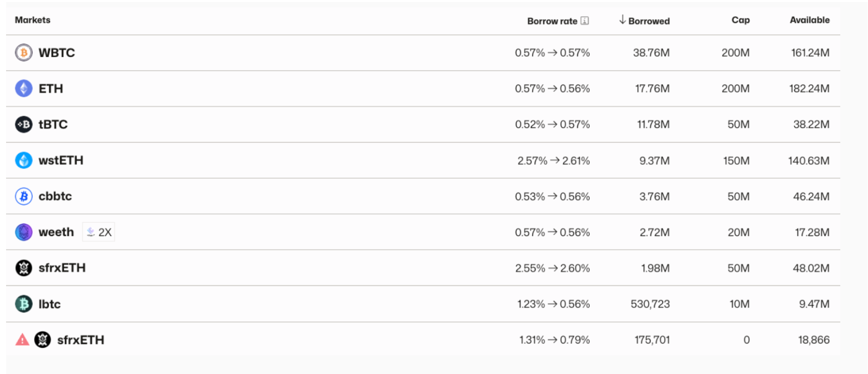Click the ETH diamond icon
Image resolution: width=868 pixels, height=374 pixels.
(24, 88)
